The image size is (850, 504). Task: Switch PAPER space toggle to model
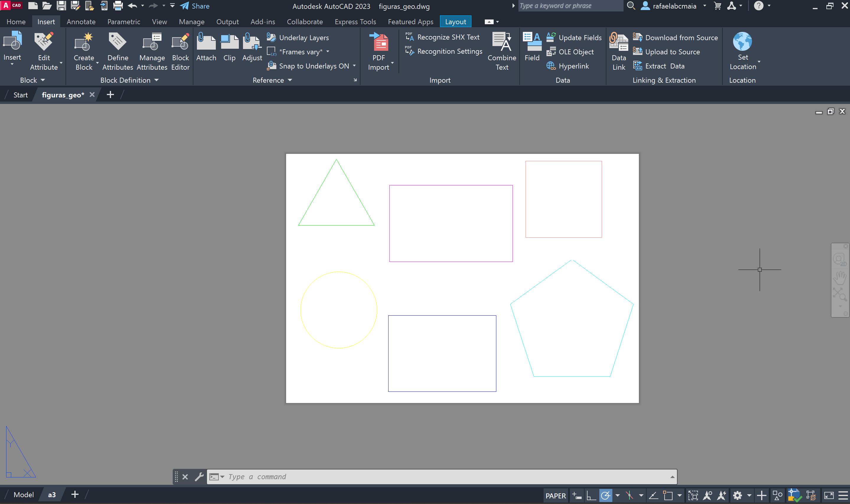(x=555, y=495)
